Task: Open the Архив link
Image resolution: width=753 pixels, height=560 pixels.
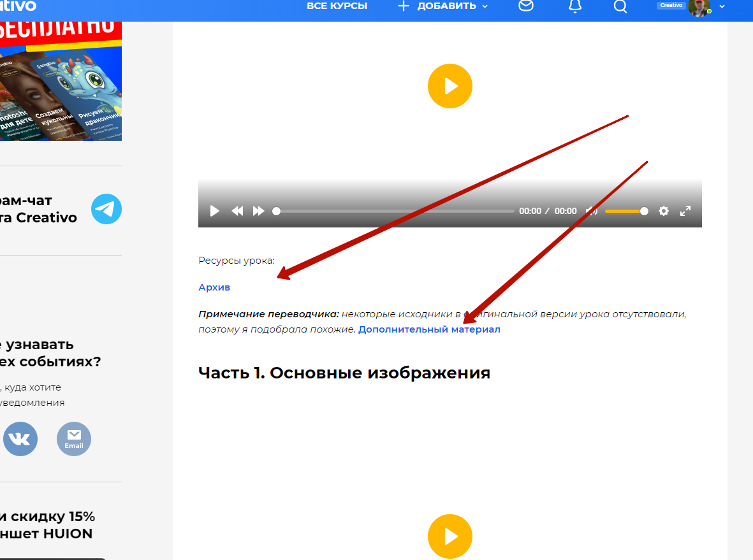Action: pos(214,287)
